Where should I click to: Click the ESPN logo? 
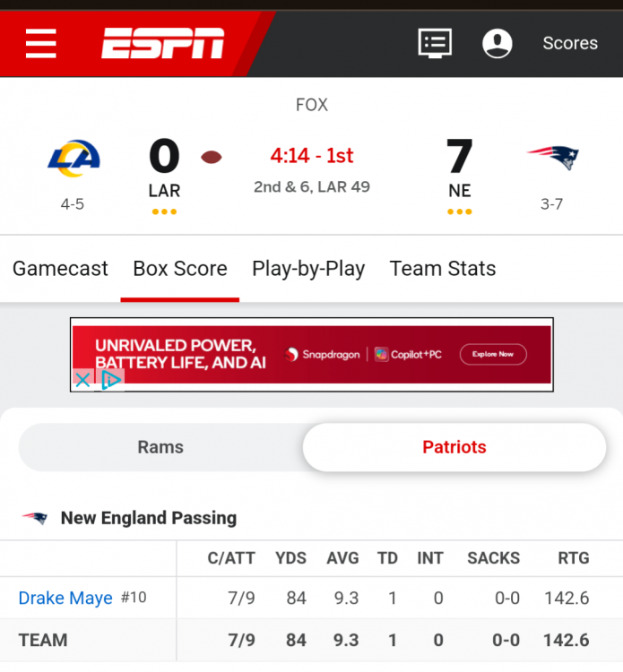[x=162, y=43]
